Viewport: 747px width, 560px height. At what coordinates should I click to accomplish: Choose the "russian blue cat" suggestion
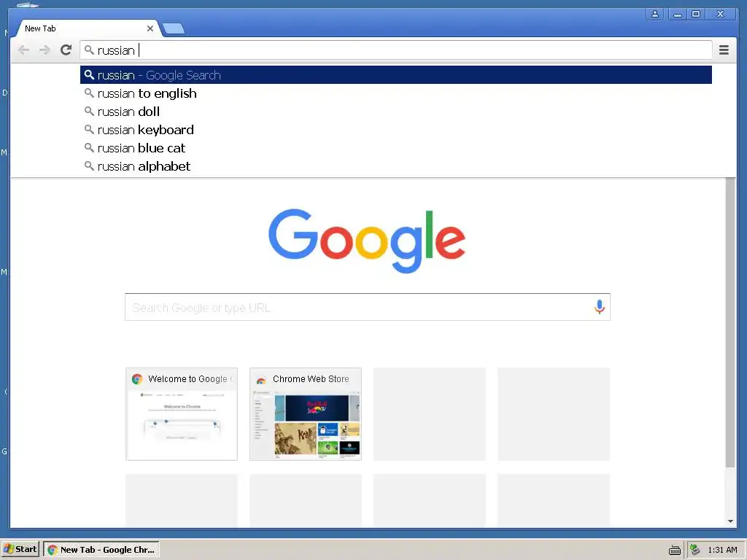(x=396, y=148)
